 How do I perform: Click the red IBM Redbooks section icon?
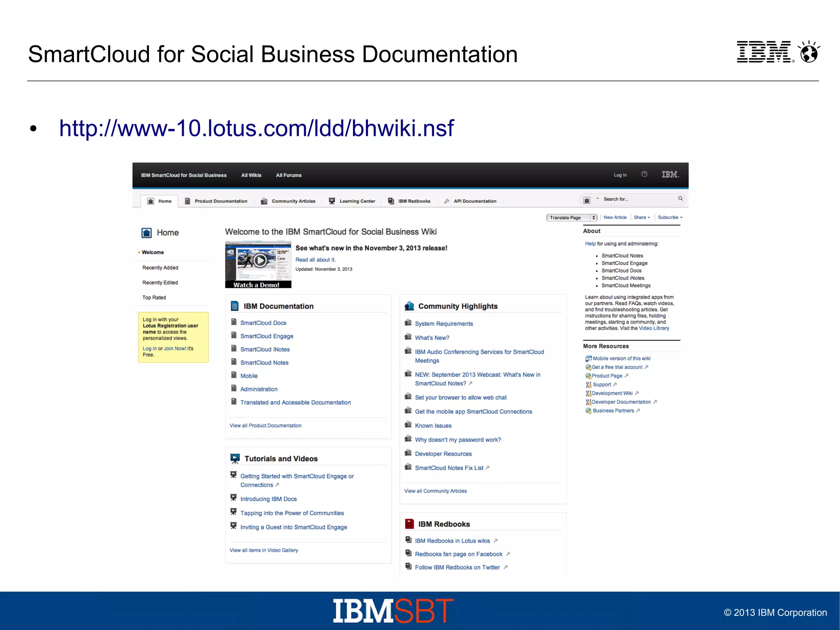pyautogui.click(x=409, y=524)
